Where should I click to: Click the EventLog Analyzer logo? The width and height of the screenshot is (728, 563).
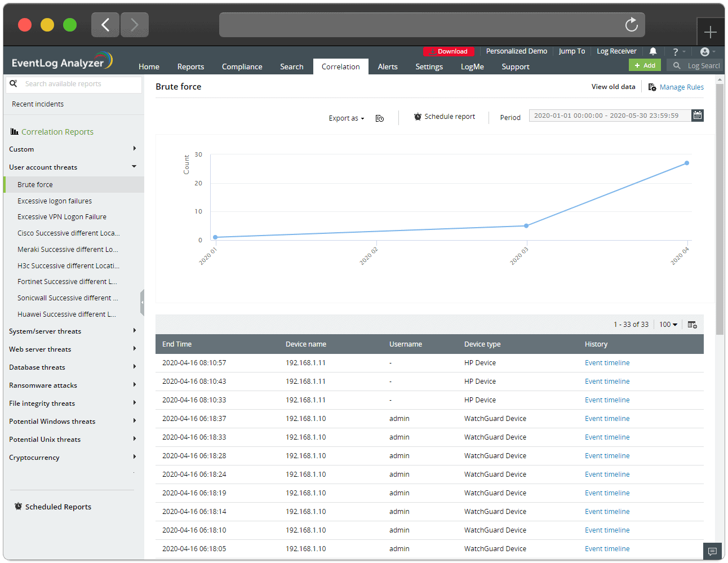pyautogui.click(x=62, y=61)
